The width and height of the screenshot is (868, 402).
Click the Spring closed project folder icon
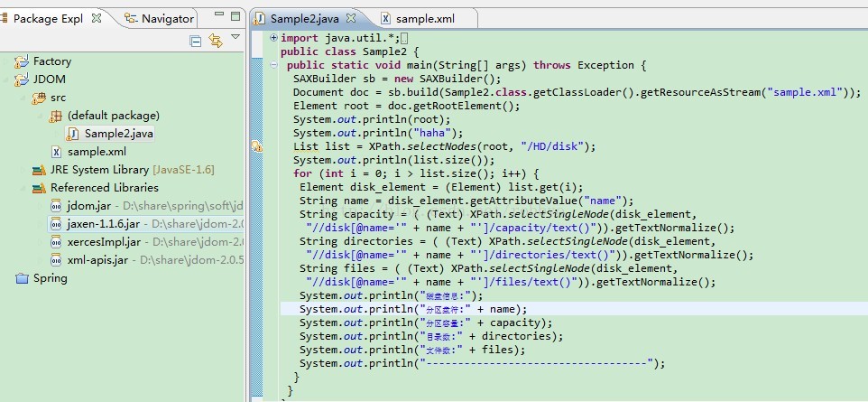[x=22, y=278]
